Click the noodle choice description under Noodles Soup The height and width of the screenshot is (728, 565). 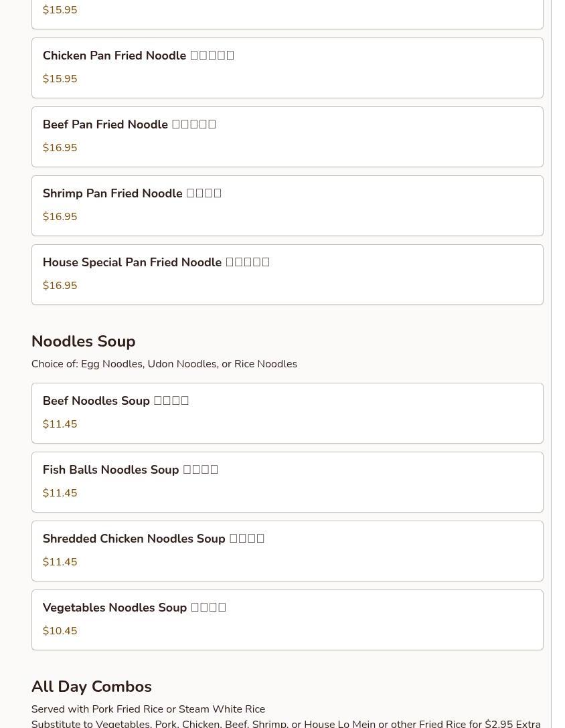point(164,364)
